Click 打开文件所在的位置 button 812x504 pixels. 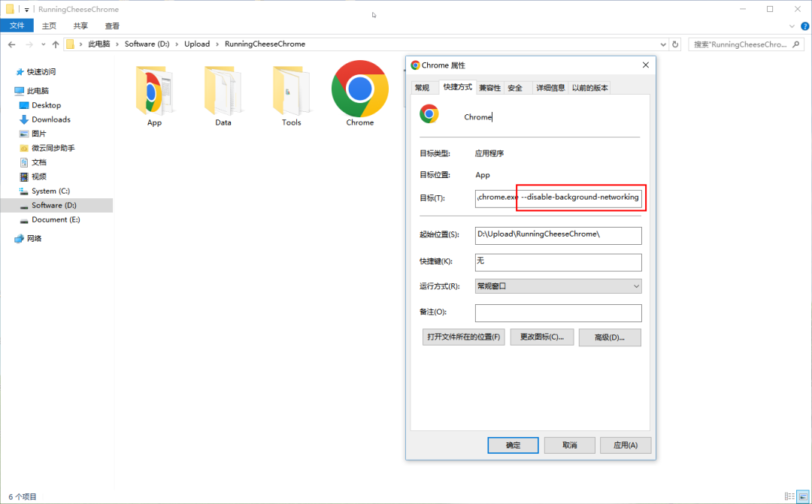coord(463,337)
